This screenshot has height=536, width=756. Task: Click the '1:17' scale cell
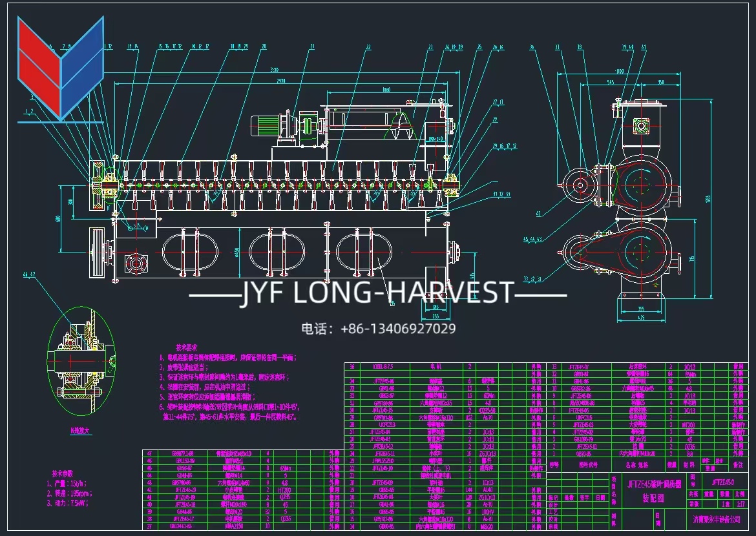(740, 504)
